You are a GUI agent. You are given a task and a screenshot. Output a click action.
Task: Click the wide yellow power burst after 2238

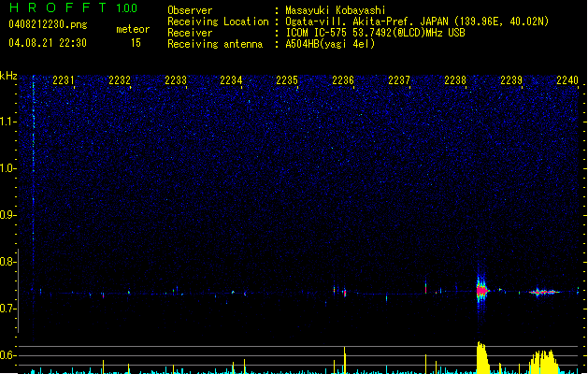coord(482,357)
